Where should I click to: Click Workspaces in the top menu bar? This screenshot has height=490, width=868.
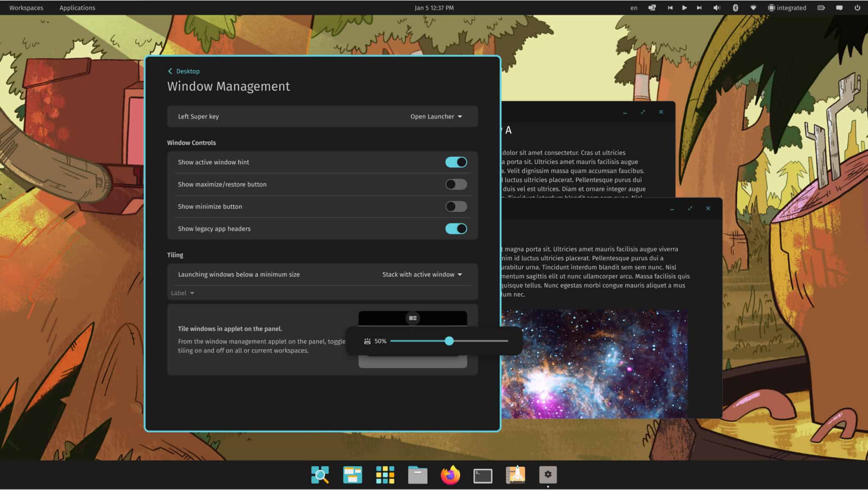pos(26,7)
